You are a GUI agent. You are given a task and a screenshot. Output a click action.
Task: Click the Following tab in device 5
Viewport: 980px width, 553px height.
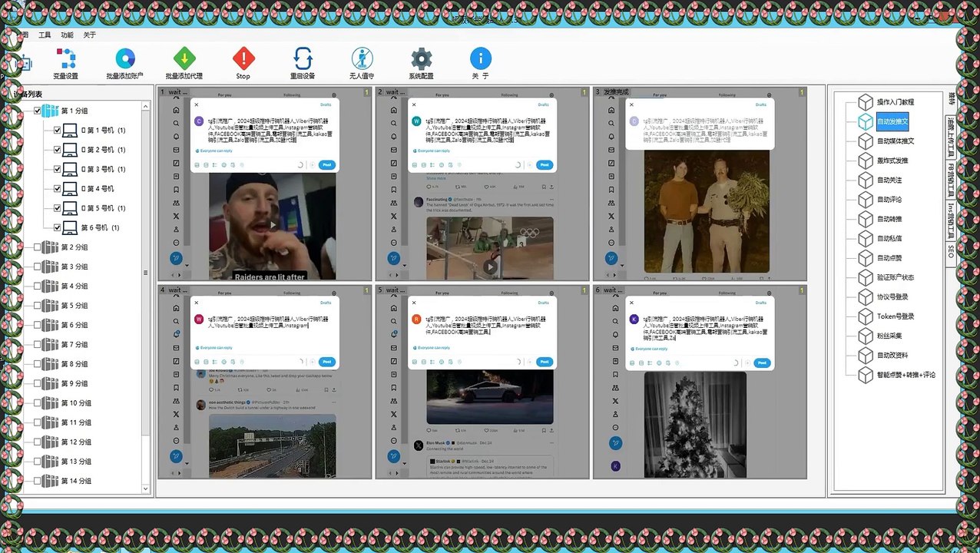tap(510, 293)
